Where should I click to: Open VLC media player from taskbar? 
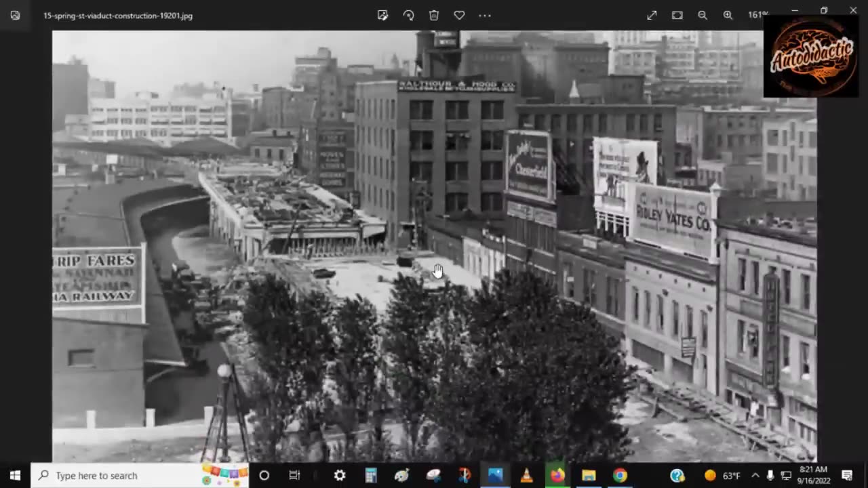coord(527,475)
